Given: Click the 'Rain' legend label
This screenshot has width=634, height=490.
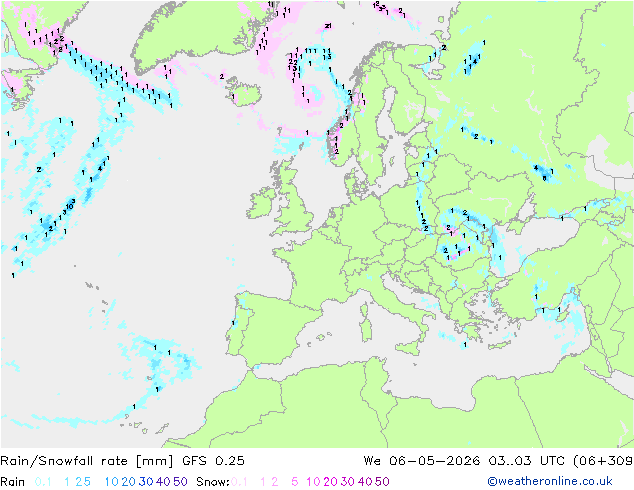Looking at the screenshot, I should pyautogui.click(x=13, y=482).
